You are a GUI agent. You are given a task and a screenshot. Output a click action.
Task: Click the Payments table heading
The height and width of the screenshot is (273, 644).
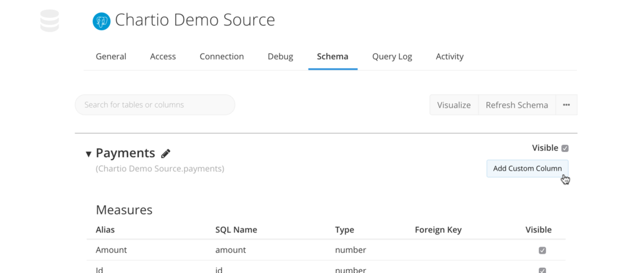(126, 153)
